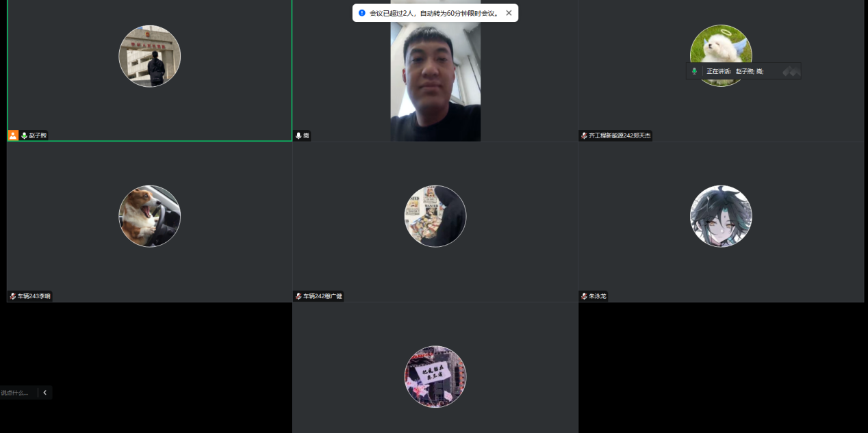This screenshot has width=868, height=433.
Task: Click 赵子熙's green microphone icon
Action: tap(24, 135)
